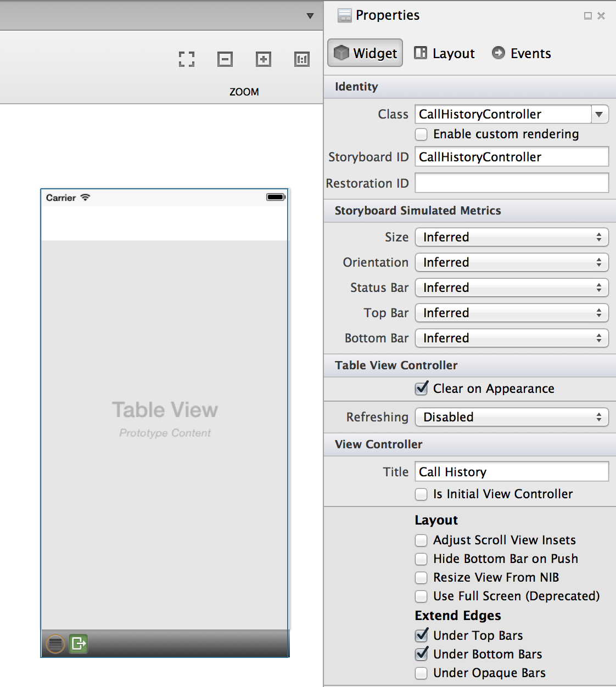Screen dimensions: 616x687
Task: Open the dropdown arrow above the zoom toolbar
Action: click(x=310, y=16)
